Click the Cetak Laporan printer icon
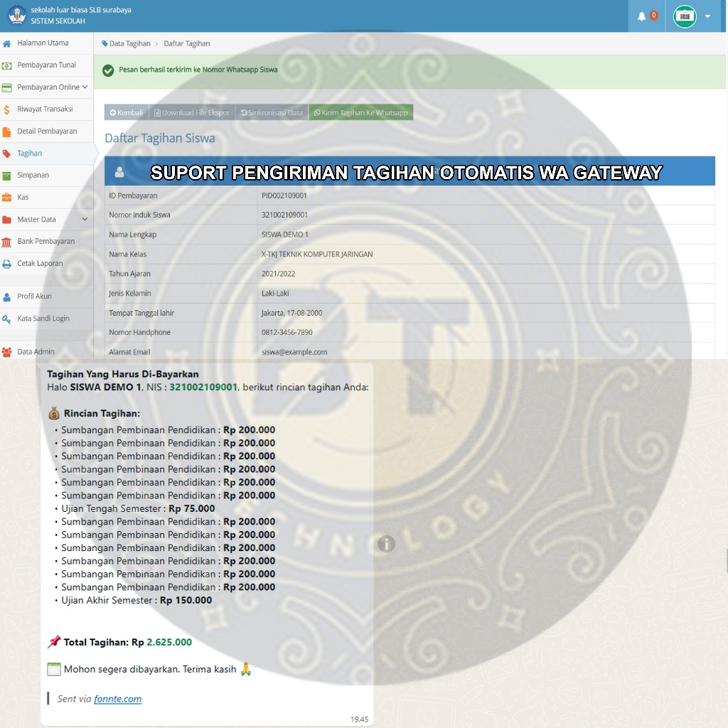 coord(6,264)
